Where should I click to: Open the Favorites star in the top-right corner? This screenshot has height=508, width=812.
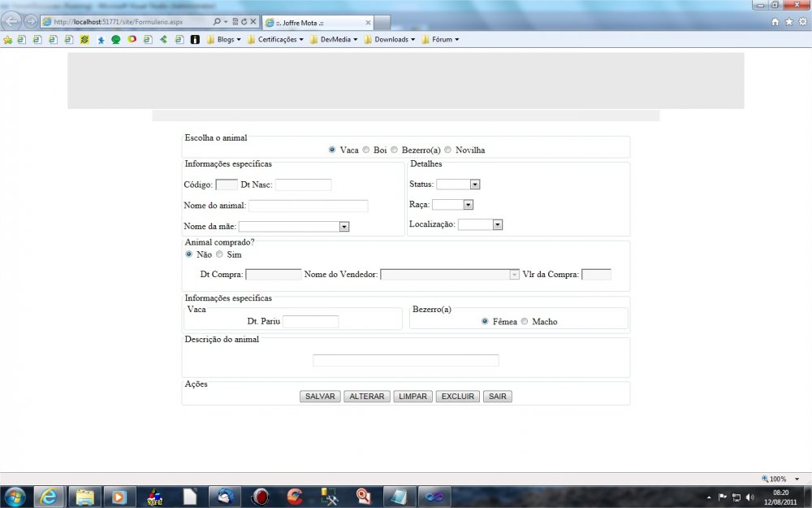pos(788,22)
